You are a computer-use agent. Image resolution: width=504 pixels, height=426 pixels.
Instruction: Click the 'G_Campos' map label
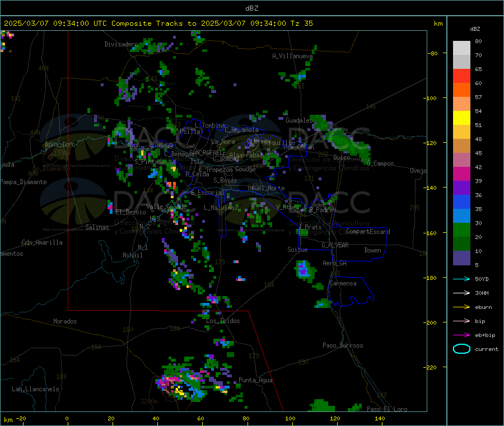coord(381,163)
